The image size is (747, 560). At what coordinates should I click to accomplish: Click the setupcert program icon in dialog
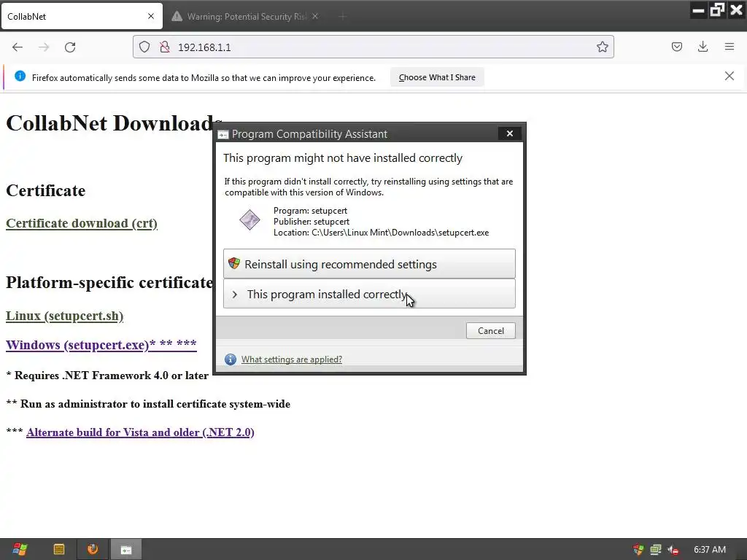(249, 220)
